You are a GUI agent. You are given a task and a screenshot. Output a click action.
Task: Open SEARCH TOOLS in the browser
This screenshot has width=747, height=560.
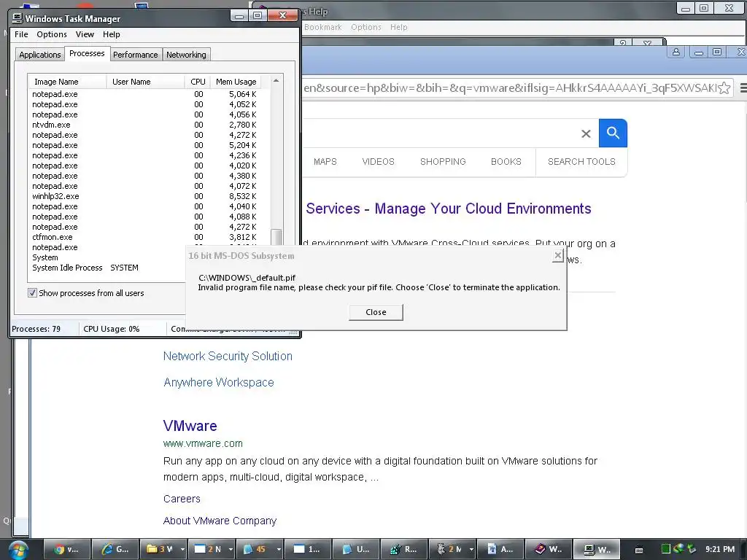pos(581,161)
